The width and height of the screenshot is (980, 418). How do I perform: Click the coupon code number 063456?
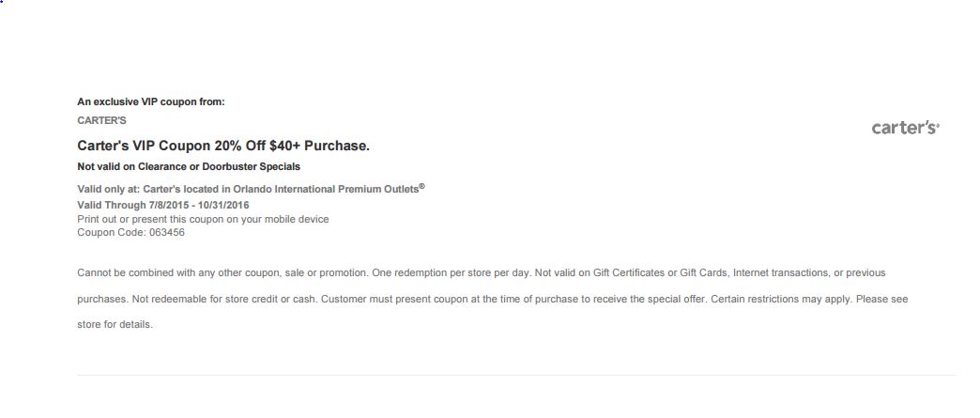(x=166, y=232)
